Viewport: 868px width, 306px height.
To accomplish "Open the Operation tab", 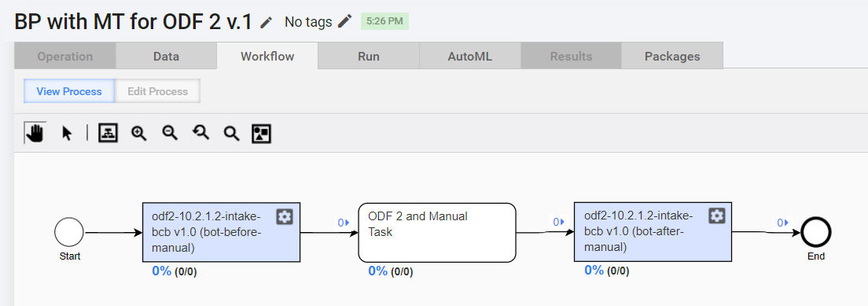I will pyautogui.click(x=64, y=56).
